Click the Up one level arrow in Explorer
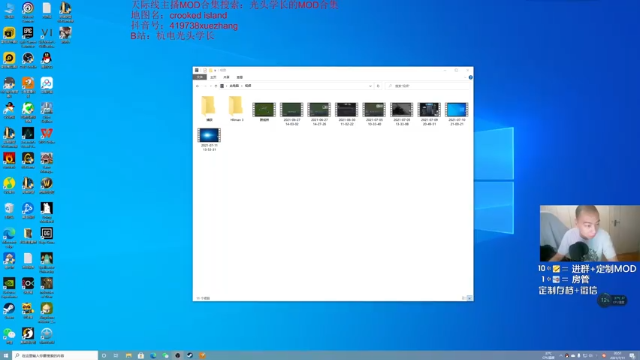640x360 pixels. [x=216, y=86]
